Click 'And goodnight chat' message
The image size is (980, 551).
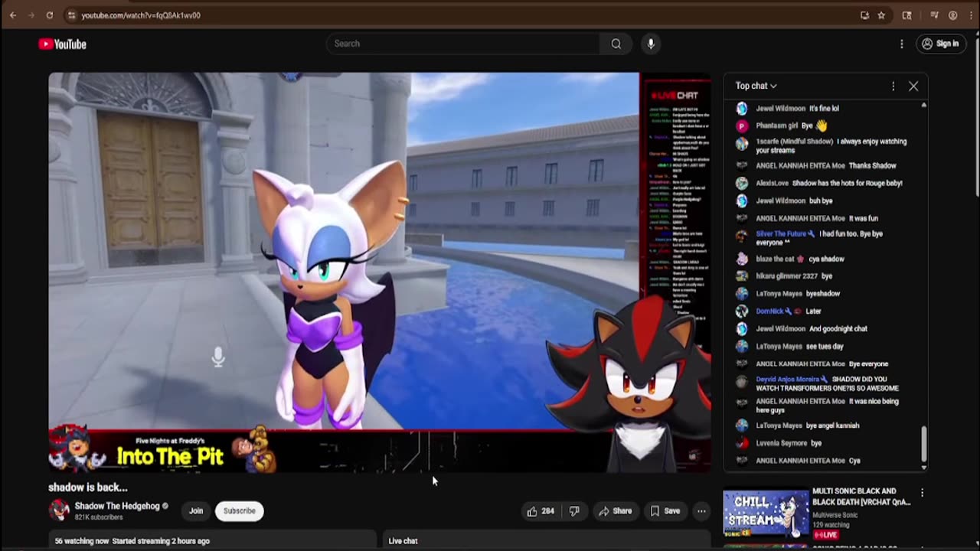coord(838,329)
